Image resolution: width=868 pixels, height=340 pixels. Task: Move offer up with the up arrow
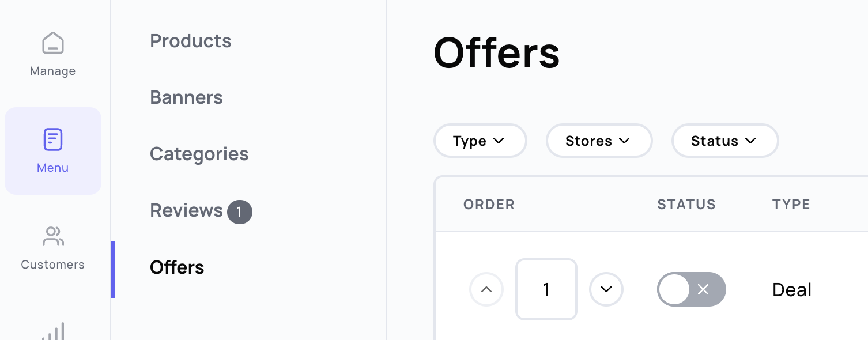click(486, 289)
